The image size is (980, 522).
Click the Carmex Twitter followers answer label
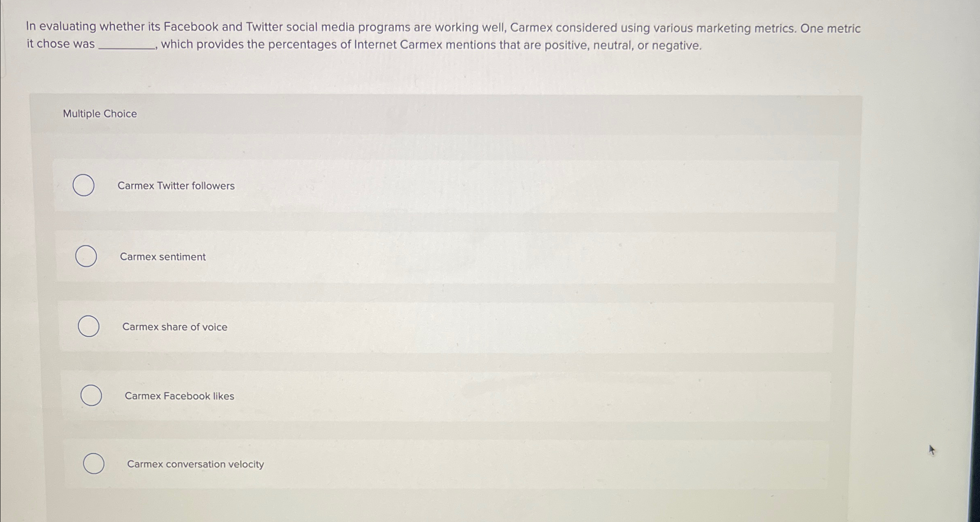point(176,186)
